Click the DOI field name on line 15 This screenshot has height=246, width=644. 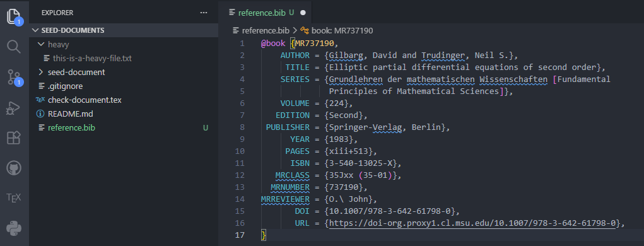click(x=302, y=211)
